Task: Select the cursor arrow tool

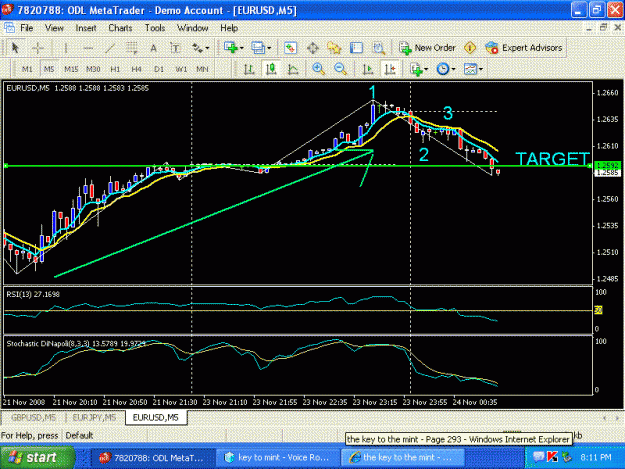Action: 15,48
